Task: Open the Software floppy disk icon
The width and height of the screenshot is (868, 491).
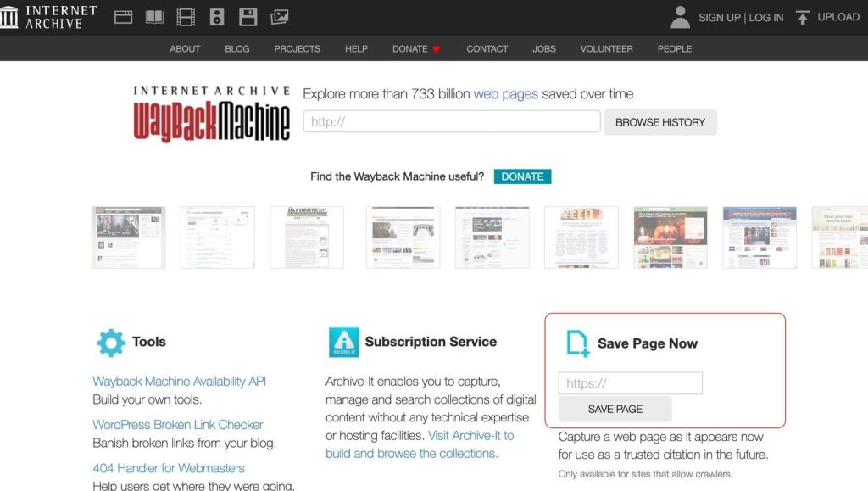Action: tap(248, 17)
